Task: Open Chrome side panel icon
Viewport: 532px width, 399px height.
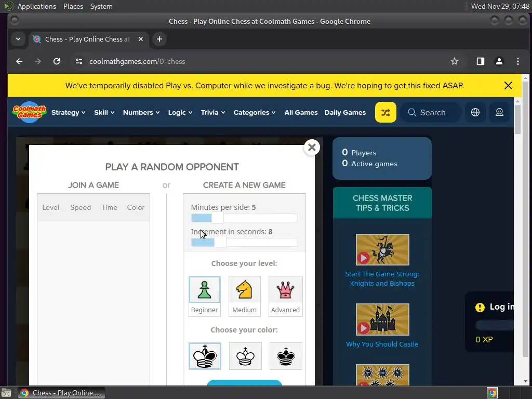Action: (480, 61)
